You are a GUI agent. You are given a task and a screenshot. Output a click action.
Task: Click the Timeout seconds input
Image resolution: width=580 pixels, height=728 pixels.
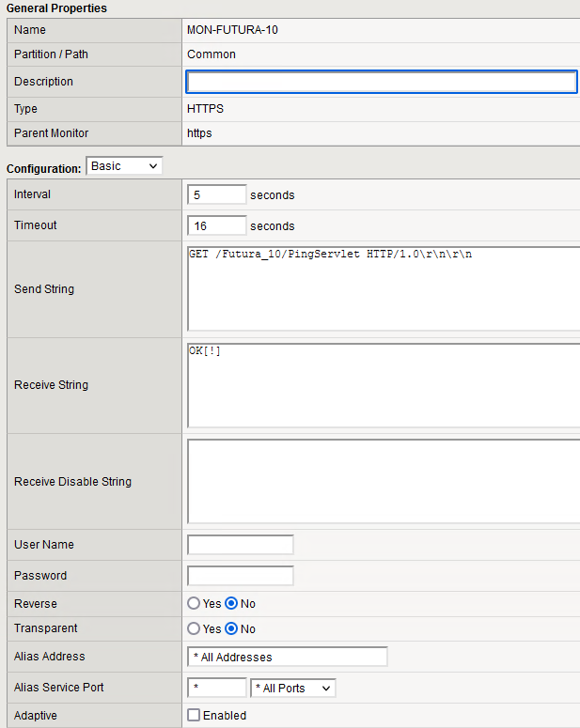click(x=217, y=225)
